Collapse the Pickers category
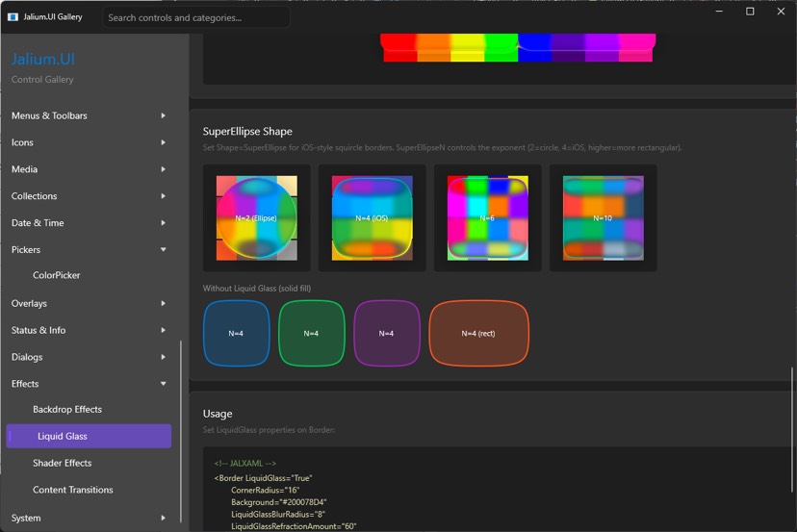Viewport: 797px width, 532px height. (x=89, y=249)
